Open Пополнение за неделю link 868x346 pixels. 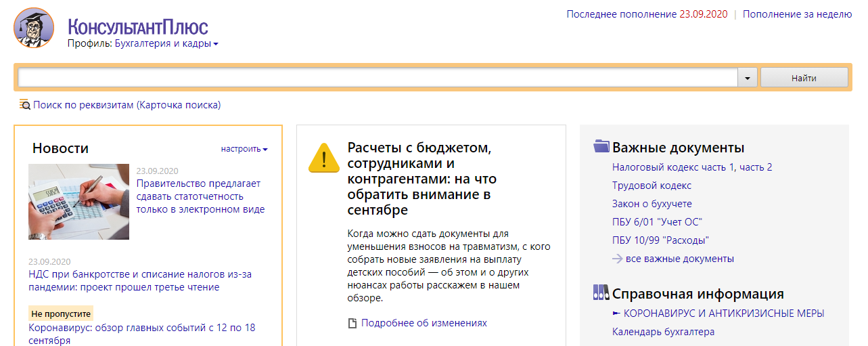point(796,14)
